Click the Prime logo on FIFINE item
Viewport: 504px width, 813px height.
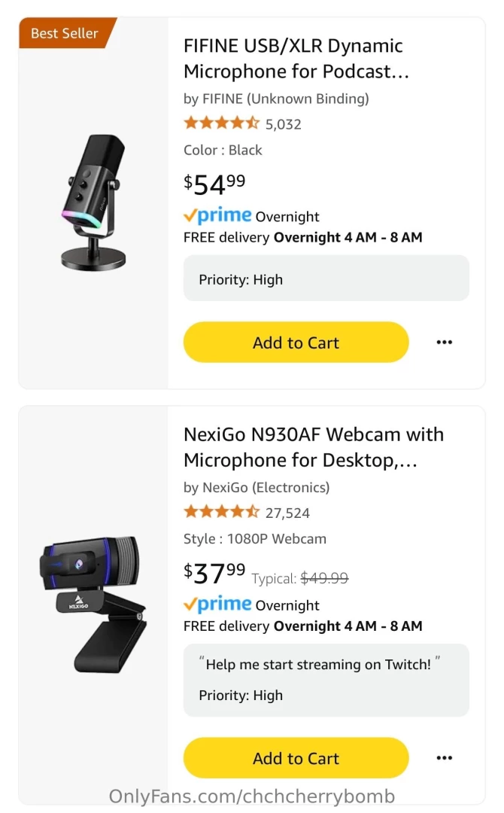(217, 216)
